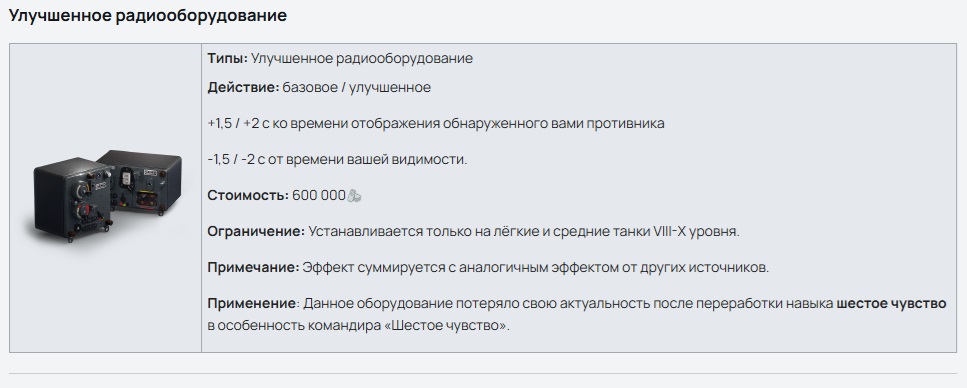Image resolution: width=967 pixels, height=388 pixels.
Task: Click the 'Примечание:' label
Action: tap(253, 268)
